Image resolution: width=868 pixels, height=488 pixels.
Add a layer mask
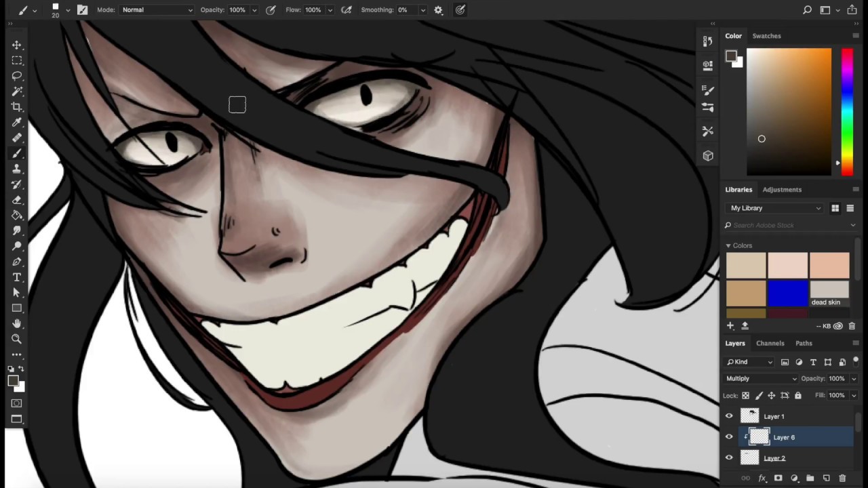click(x=778, y=478)
